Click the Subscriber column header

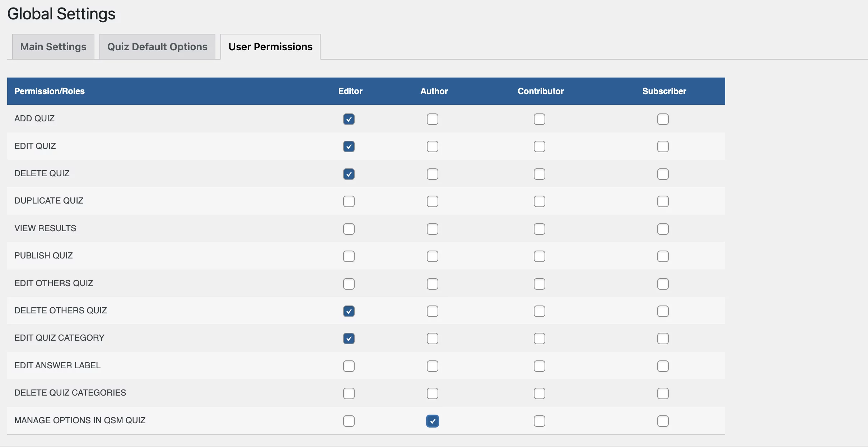click(x=664, y=91)
